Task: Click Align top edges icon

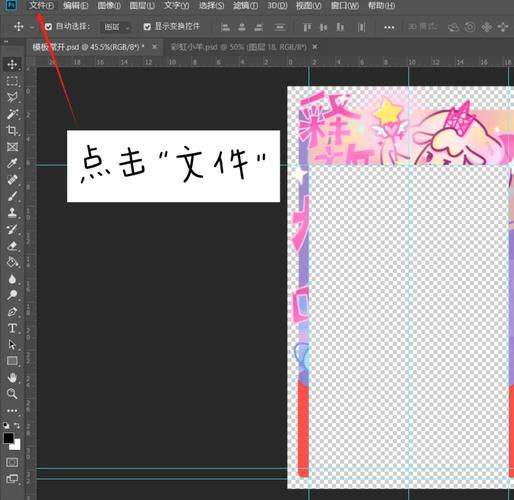Action: click(307, 27)
